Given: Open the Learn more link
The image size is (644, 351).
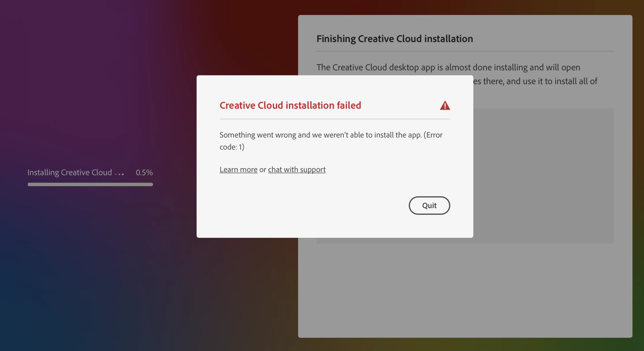Looking at the screenshot, I should [238, 169].
